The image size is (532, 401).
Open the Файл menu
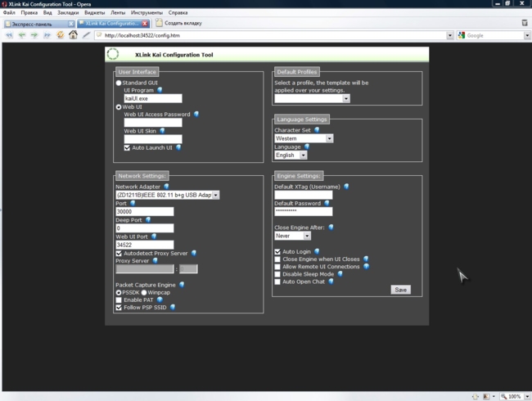9,12
